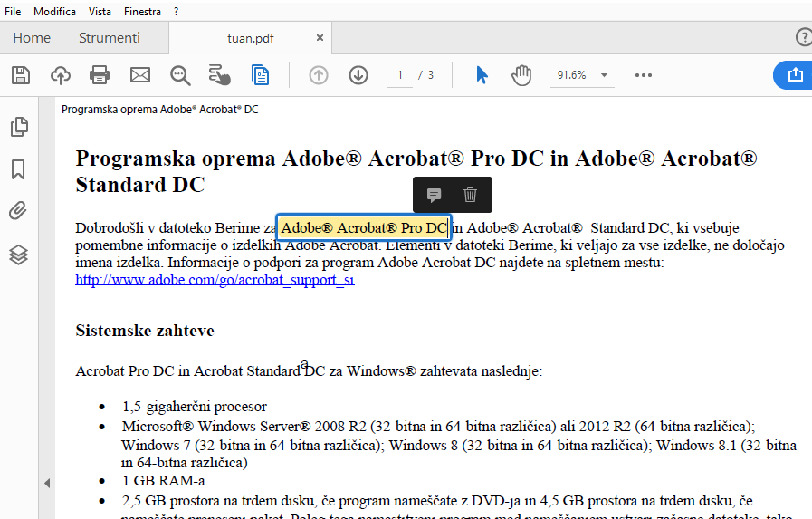
Task: Click the Sistemske zahteve heading
Action: pos(145,331)
